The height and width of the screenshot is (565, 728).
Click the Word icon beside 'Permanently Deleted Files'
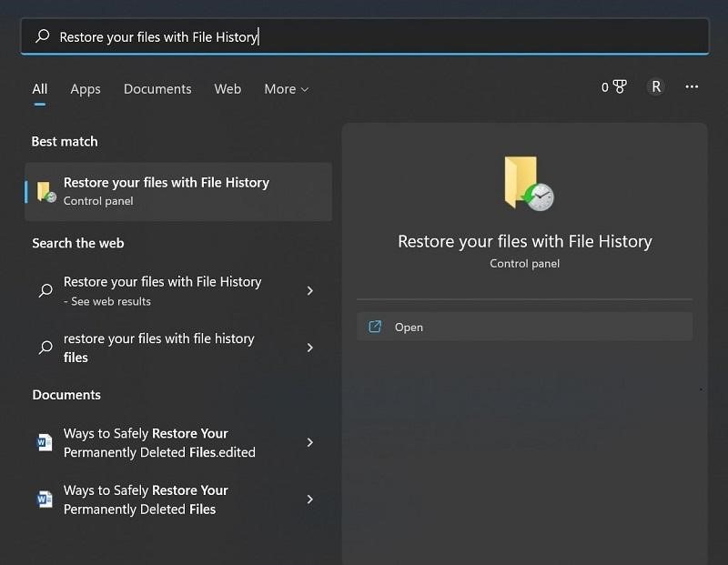click(45, 499)
